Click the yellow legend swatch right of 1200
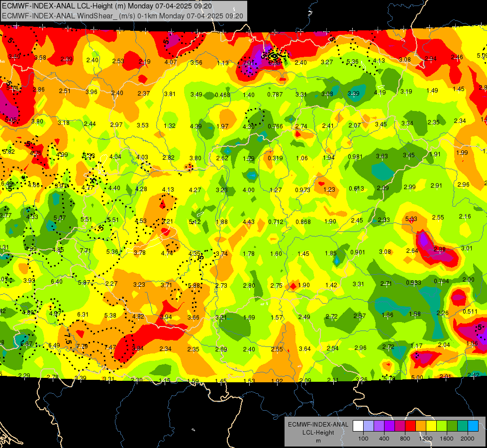The image size is (487, 448). [x=431, y=426]
